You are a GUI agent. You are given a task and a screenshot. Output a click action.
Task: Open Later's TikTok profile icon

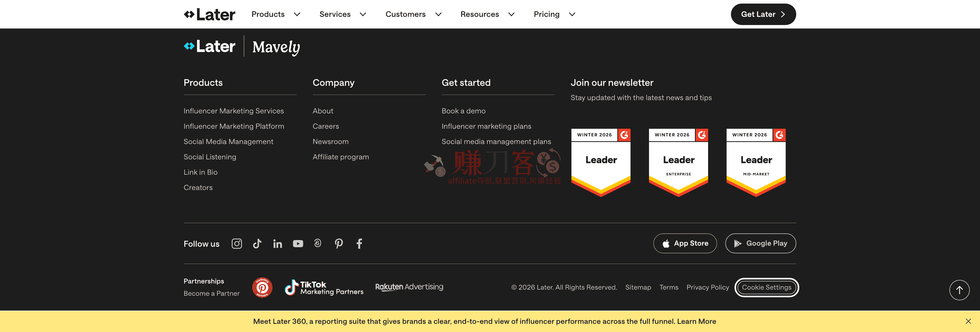click(x=257, y=244)
